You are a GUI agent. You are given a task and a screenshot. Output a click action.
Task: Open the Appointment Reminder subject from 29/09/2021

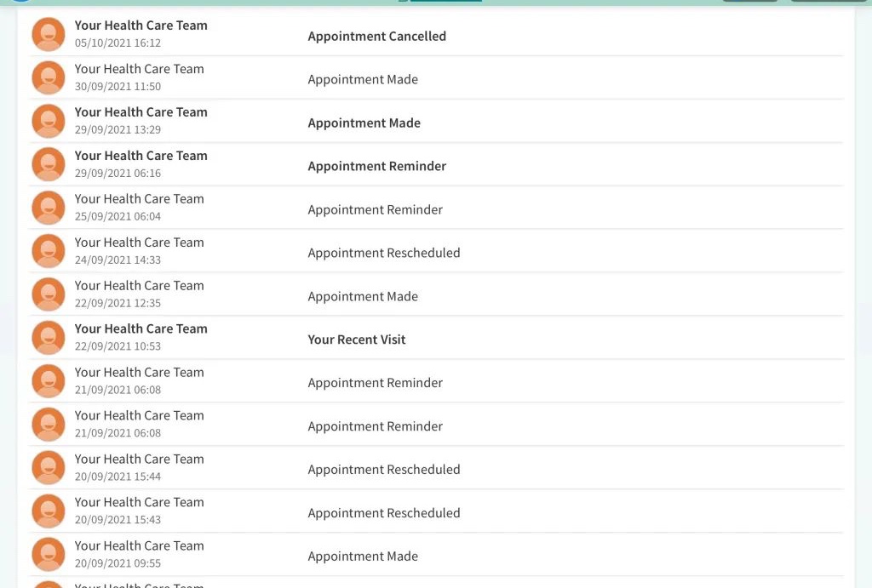click(376, 167)
